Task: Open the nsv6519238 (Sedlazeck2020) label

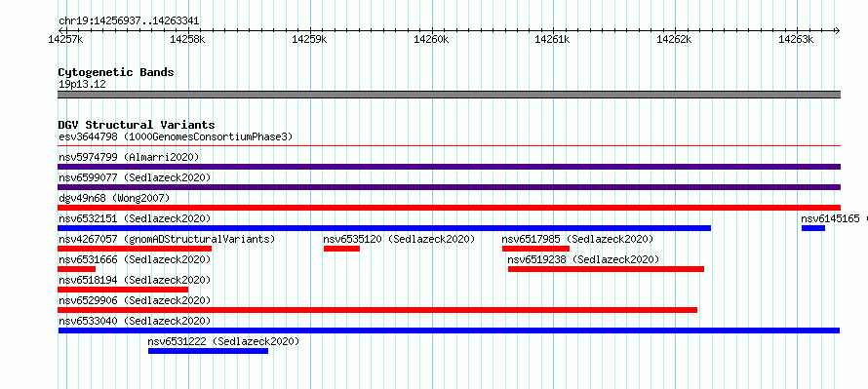Action: click(x=583, y=259)
